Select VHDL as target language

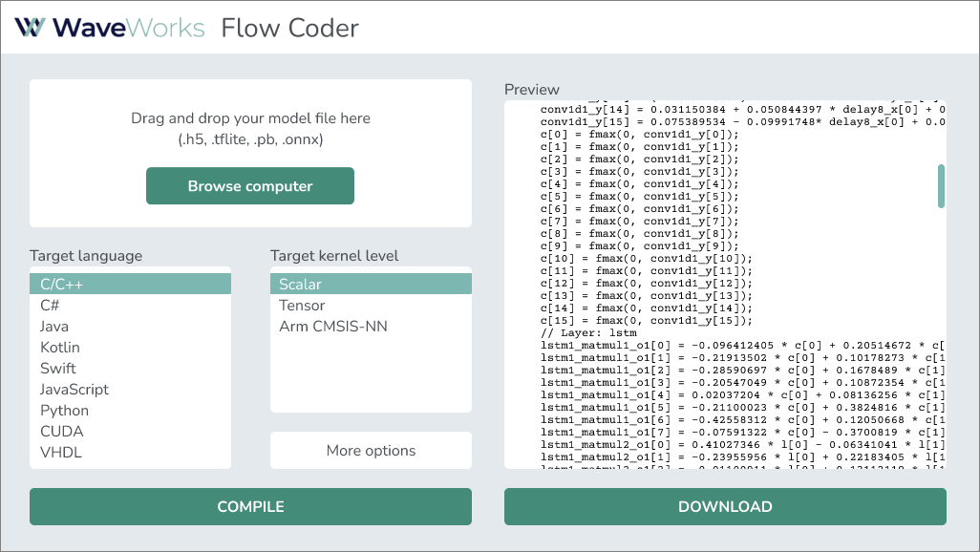[x=130, y=452]
